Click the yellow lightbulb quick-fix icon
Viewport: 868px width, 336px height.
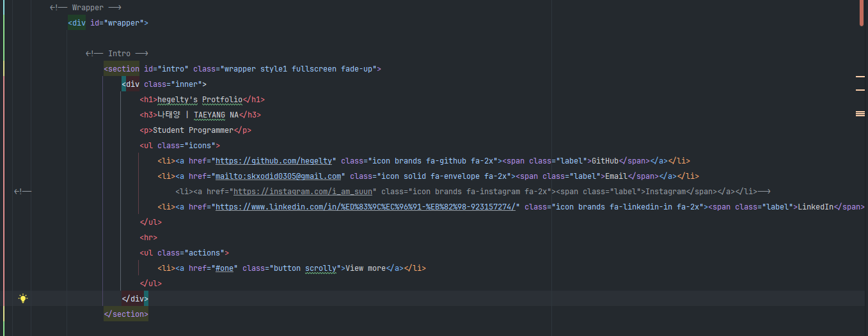point(23,298)
